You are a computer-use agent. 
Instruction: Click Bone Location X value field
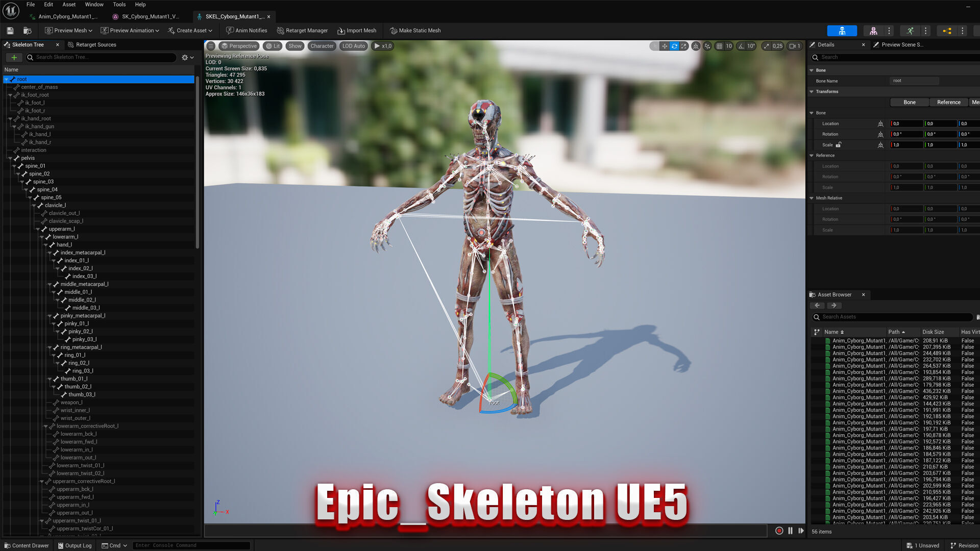906,123
